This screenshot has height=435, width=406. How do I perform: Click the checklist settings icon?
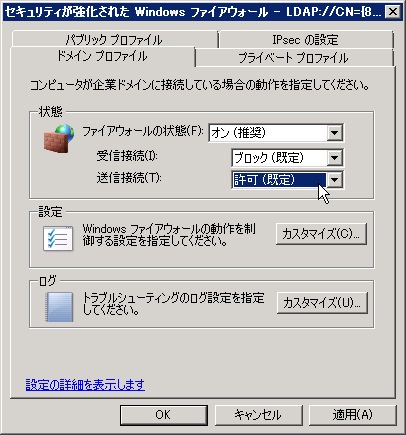point(58,238)
